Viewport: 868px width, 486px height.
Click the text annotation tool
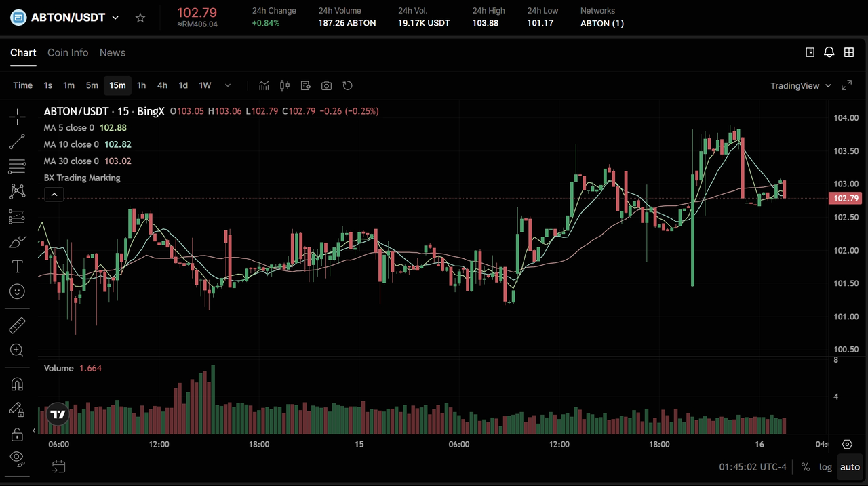click(x=18, y=266)
